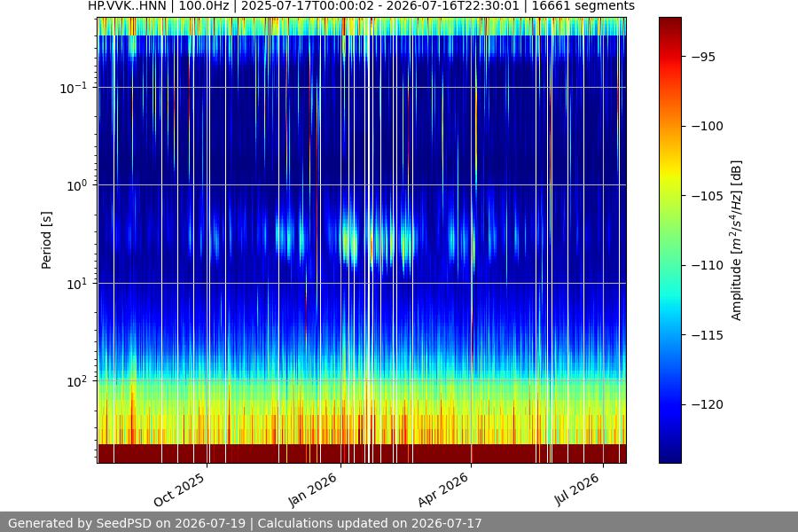Click the −110 colorbar tick label
The width and height of the screenshot is (798, 532).
coord(707,265)
